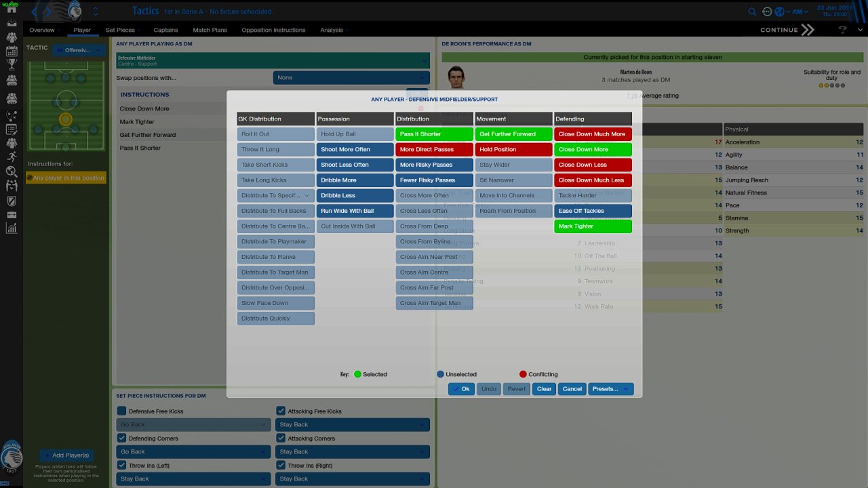The width and height of the screenshot is (868, 488).
Task: Open the Team Report clipboard icon
Action: coord(12,129)
